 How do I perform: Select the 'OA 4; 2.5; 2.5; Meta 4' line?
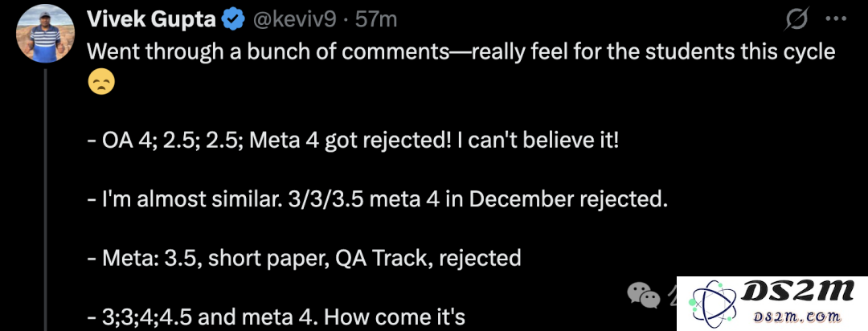353,141
